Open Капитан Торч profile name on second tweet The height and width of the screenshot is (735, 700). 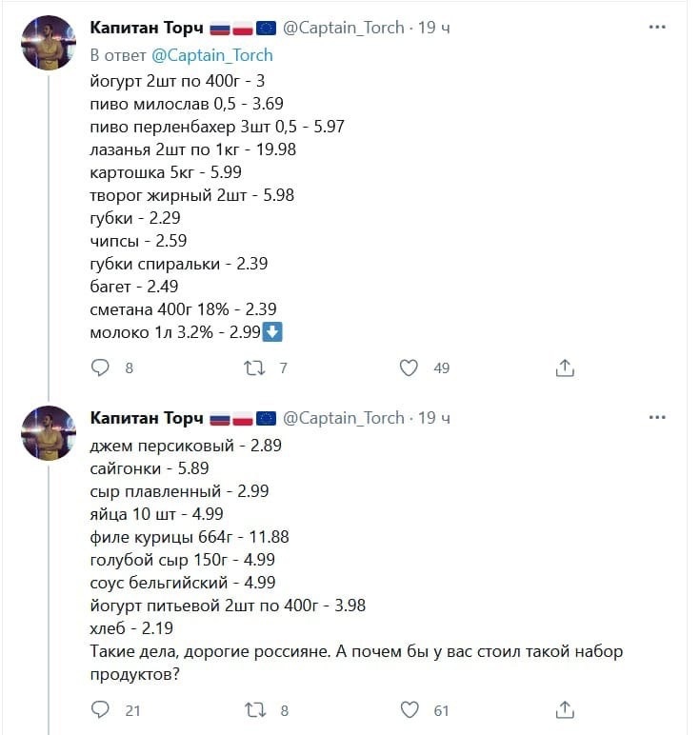147,418
